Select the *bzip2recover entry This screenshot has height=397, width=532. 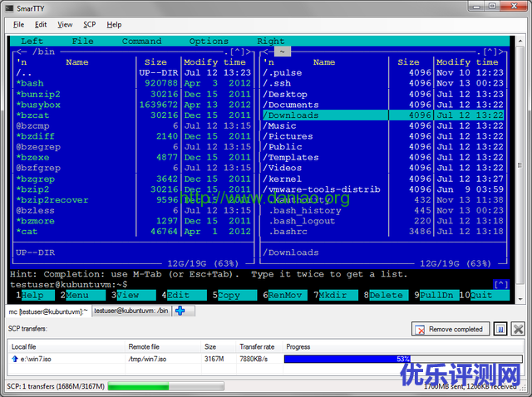coord(52,200)
